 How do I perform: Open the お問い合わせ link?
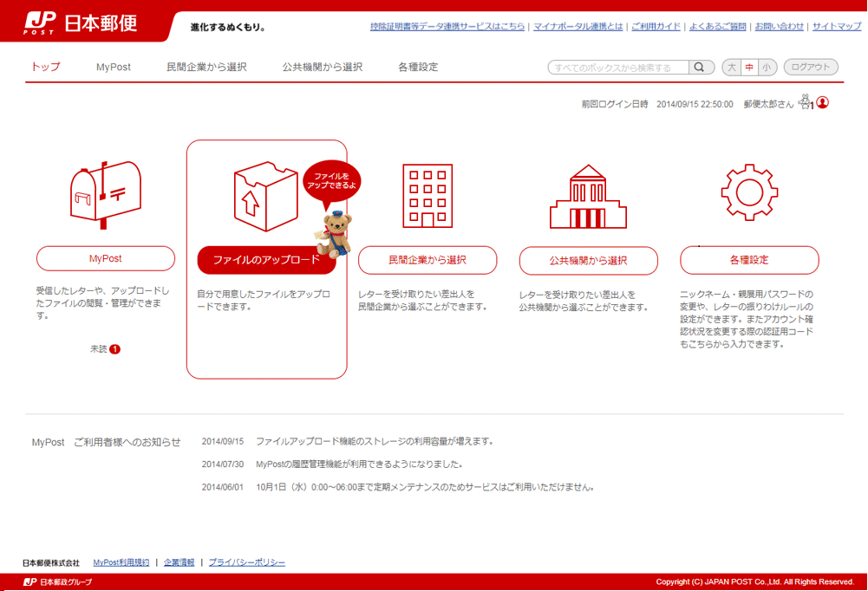pos(780,26)
